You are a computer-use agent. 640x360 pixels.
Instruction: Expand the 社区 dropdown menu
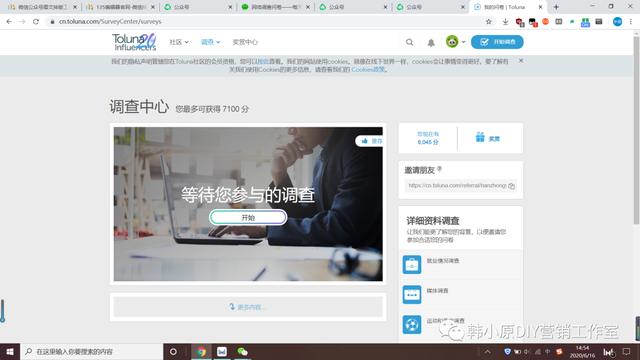tap(179, 42)
